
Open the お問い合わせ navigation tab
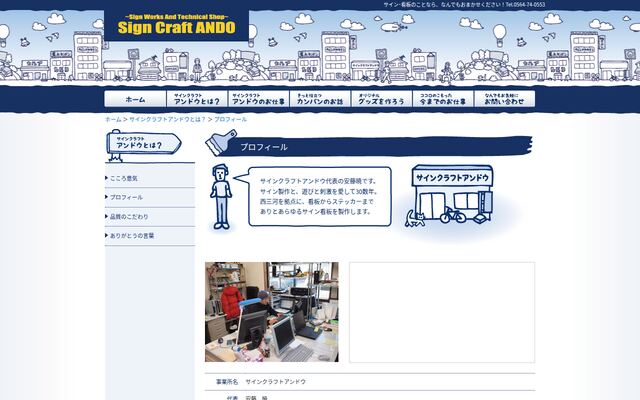coord(504,99)
